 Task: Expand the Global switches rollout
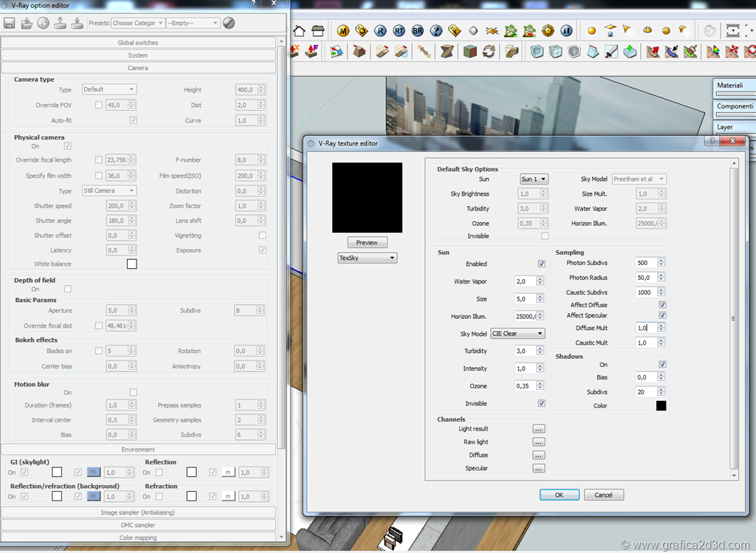click(138, 43)
